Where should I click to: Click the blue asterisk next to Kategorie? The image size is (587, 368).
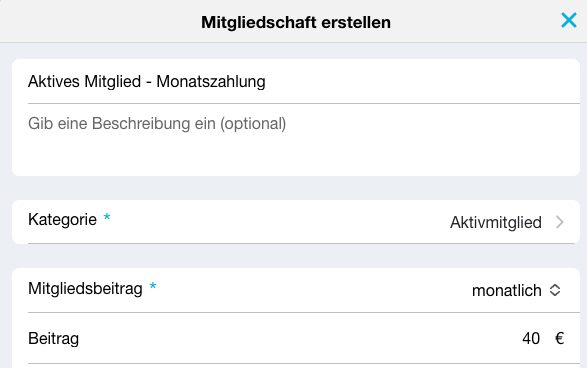pyautogui.click(x=107, y=217)
